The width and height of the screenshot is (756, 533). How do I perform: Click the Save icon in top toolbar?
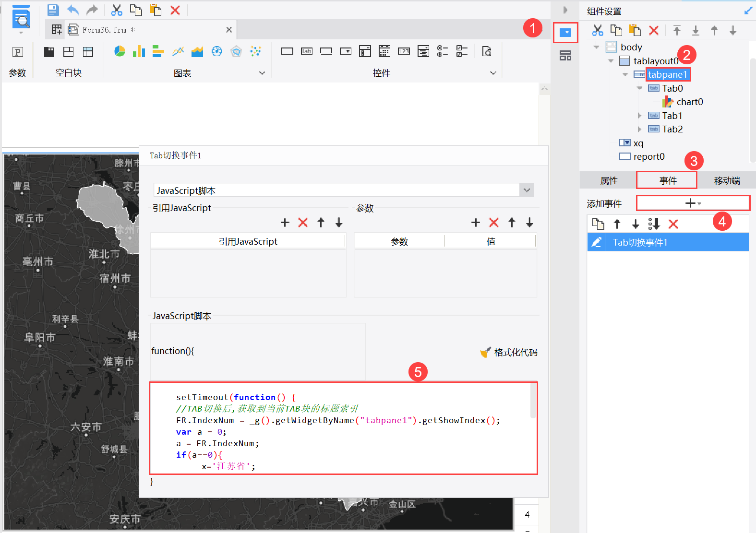(x=53, y=10)
